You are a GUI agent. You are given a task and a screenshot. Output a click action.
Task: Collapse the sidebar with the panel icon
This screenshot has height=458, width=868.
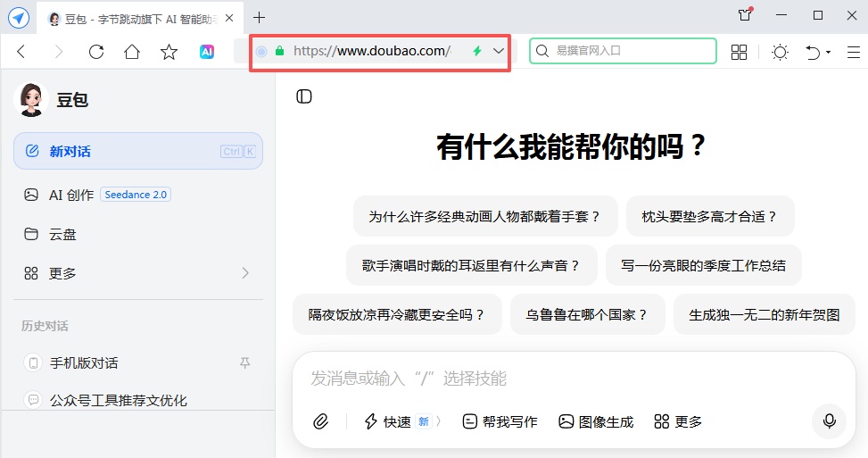[x=304, y=96]
